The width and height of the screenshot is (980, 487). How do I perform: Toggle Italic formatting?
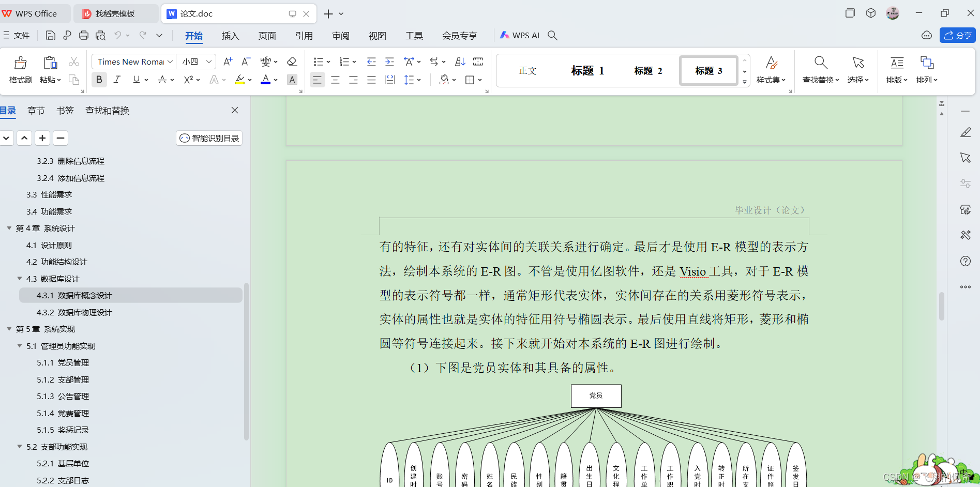pyautogui.click(x=117, y=80)
